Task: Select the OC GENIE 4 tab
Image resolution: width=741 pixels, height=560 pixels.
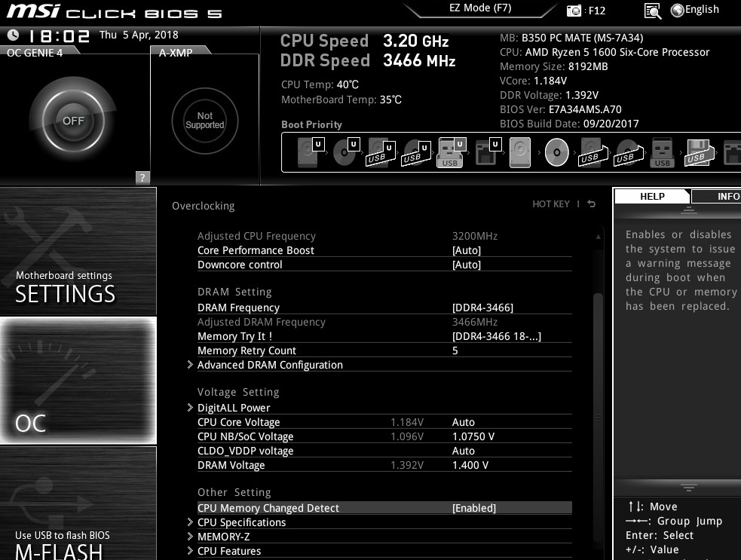Action: point(35,53)
